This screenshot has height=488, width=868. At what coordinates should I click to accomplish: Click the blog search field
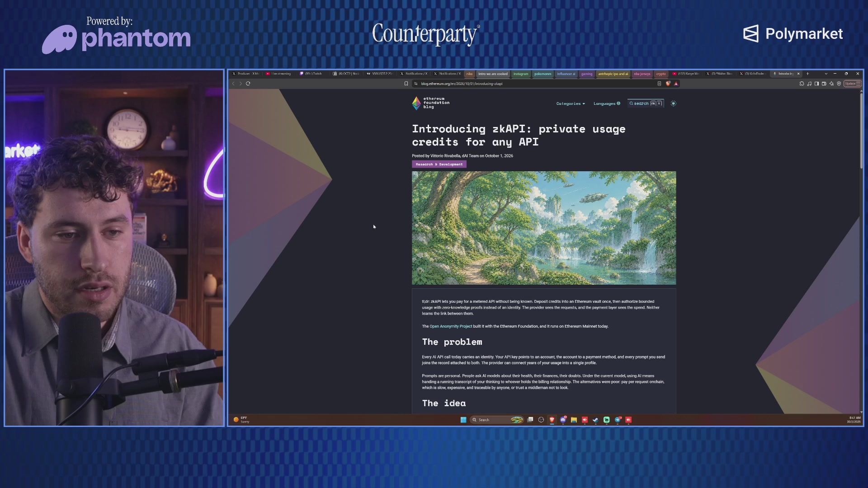click(646, 103)
